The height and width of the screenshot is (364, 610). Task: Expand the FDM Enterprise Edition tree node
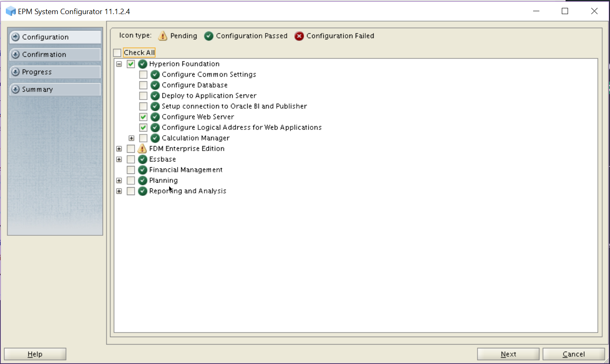[x=119, y=149]
